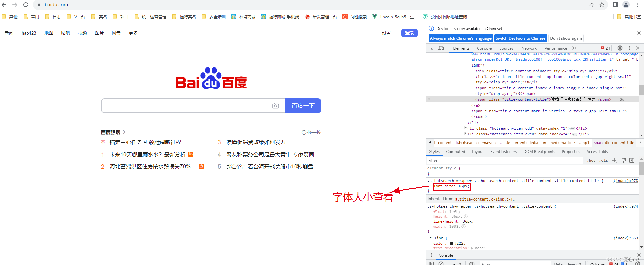Open the DOM Breakpoints tab
The image size is (644, 265).
pos(539,152)
